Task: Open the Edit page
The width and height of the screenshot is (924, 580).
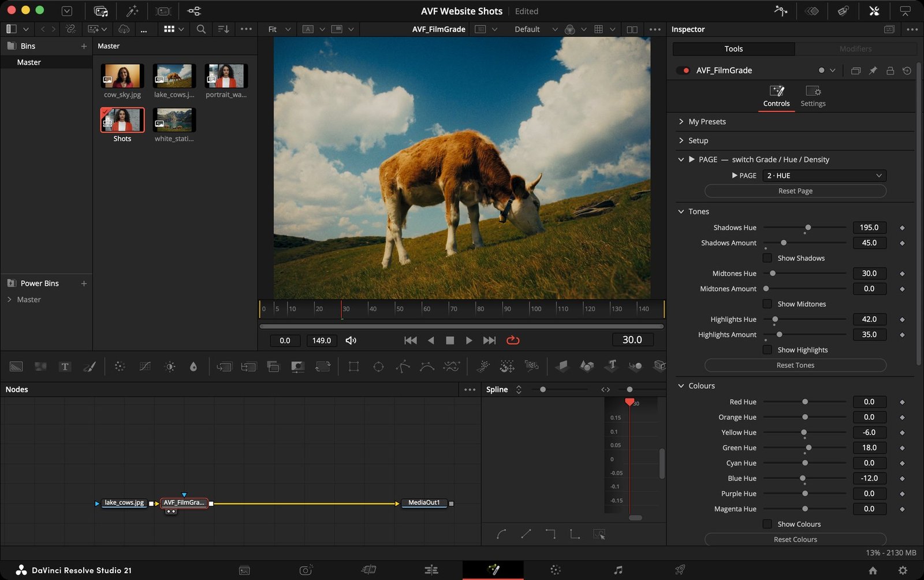Action: click(x=431, y=570)
